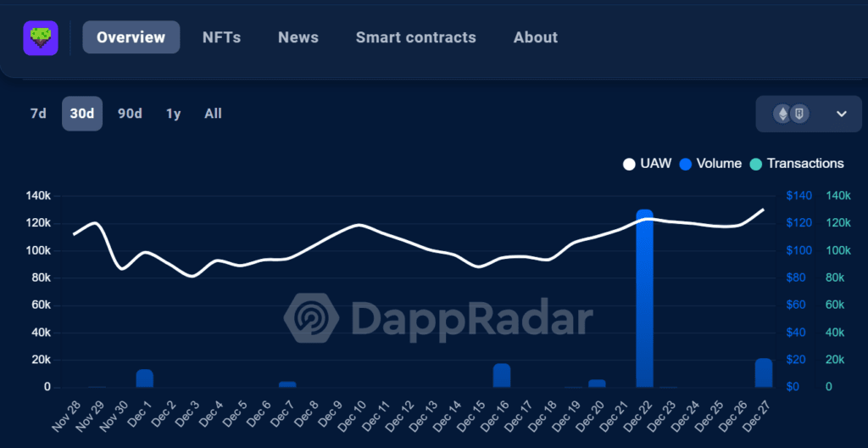Click the Dec 10 axis label
This screenshot has height=448, width=868.
tap(351, 415)
